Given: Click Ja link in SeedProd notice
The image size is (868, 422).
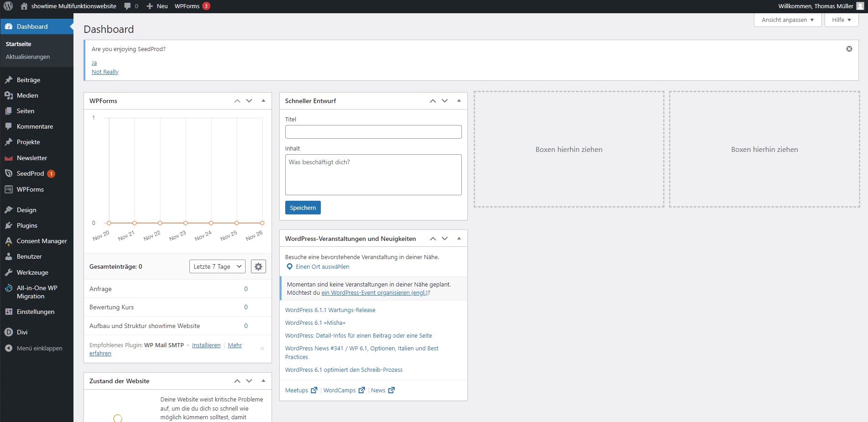Looking at the screenshot, I should tap(94, 63).
